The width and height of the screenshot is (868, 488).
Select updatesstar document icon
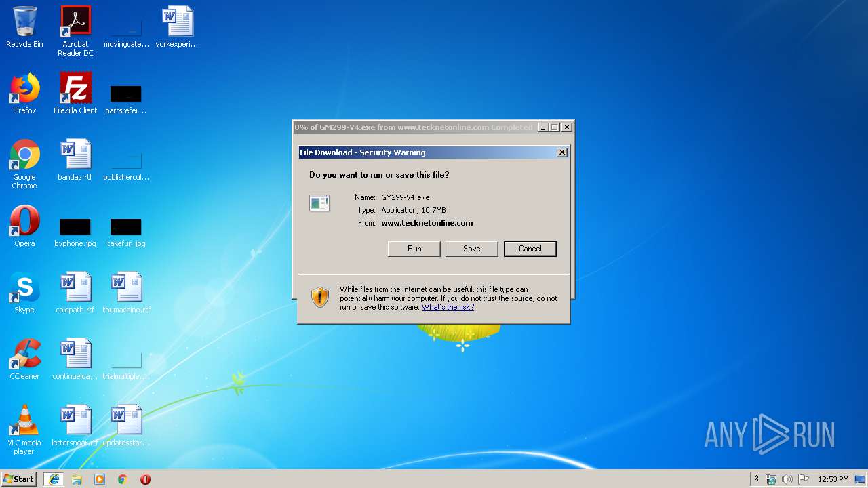(x=126, y=426)
